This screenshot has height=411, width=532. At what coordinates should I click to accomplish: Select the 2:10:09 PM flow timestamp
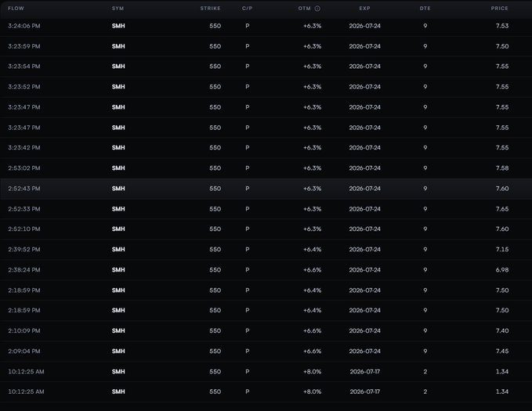click(24, 330)
